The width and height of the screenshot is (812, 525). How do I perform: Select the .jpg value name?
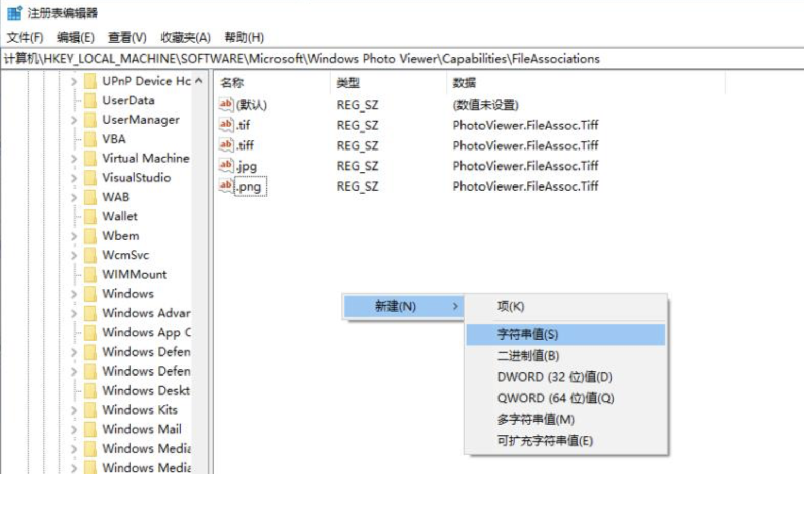pyautogui.click(x=247, y=166)
